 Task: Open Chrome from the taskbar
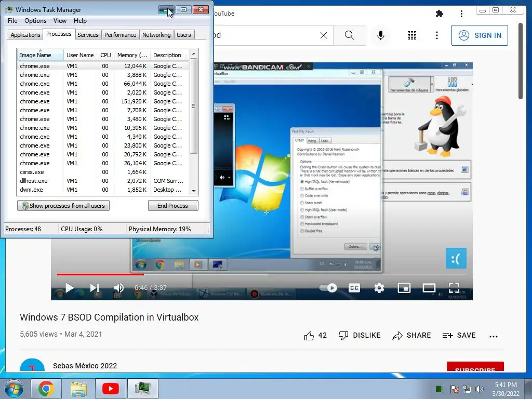[x=46, y=389]
